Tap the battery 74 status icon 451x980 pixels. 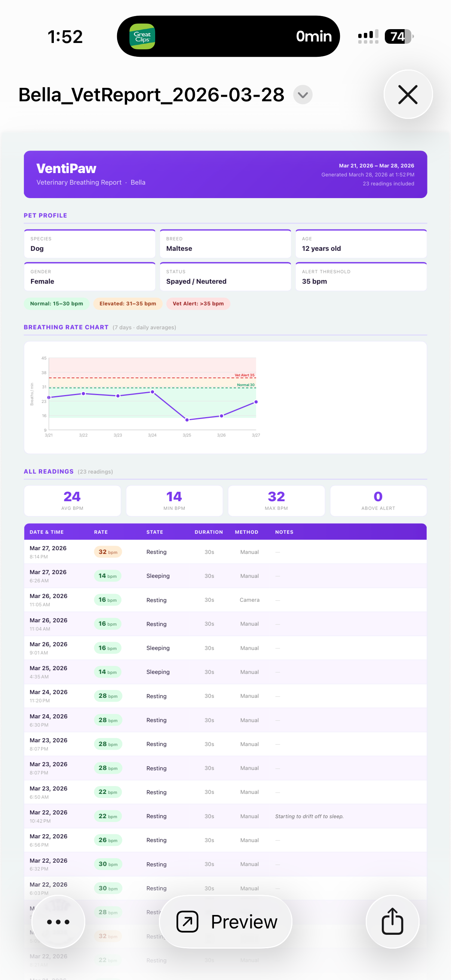[399, 37]
